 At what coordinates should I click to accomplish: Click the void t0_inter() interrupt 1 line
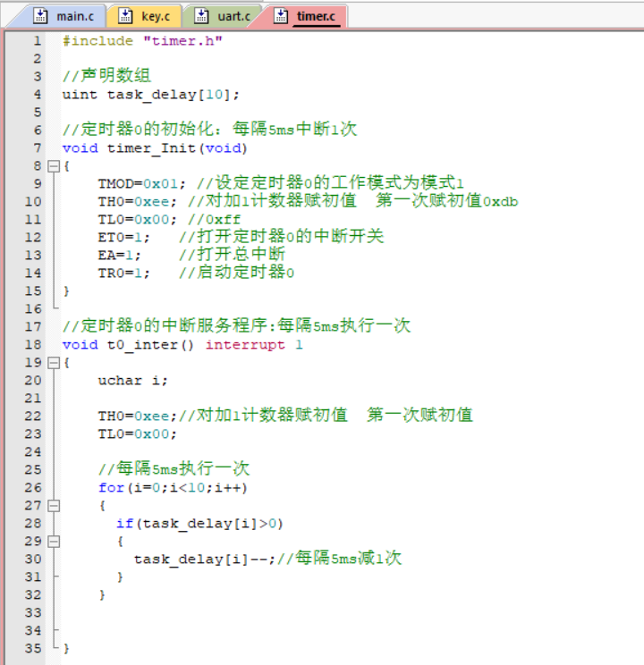182,345
